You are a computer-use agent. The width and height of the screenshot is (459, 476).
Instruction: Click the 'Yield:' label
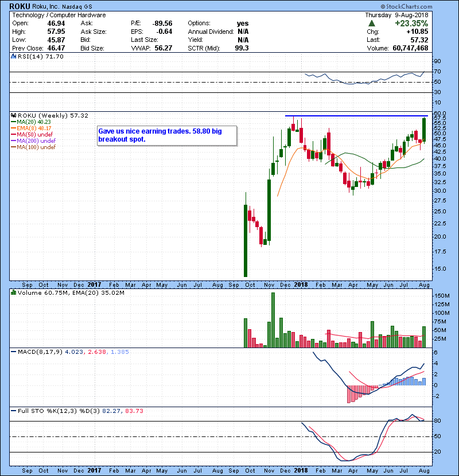coord(195,40)
